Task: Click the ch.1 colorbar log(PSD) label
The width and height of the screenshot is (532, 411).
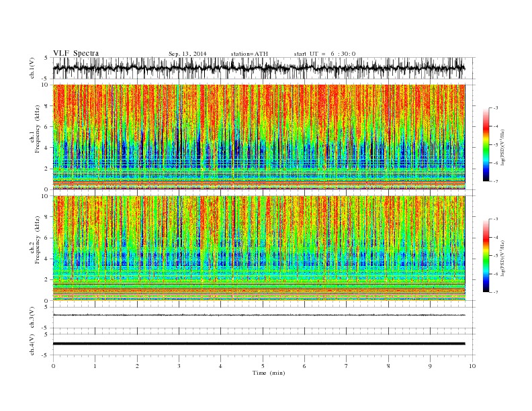Action: pyautogui.click(x=502, y=148)
